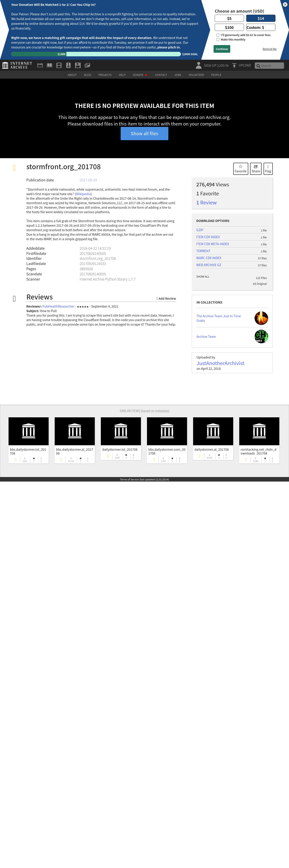The height and width of the screenshot is (868, 289).
Task: Select the $14 donation amount
Action: click(x=261, y=18)
